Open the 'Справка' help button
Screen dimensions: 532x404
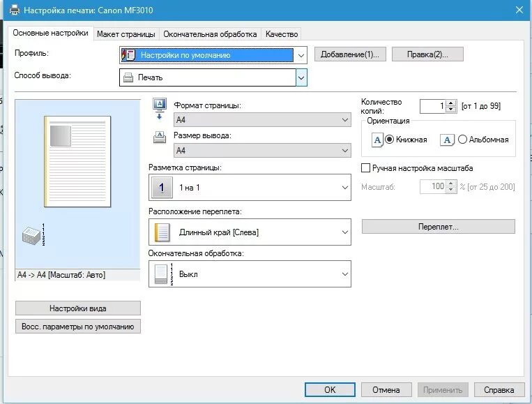click(x=499, y=390)
